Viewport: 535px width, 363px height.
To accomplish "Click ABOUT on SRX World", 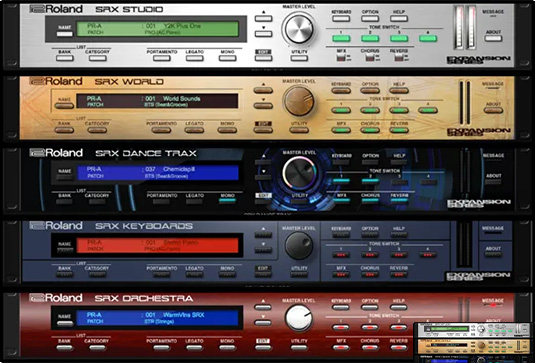I will pos(493,110).
